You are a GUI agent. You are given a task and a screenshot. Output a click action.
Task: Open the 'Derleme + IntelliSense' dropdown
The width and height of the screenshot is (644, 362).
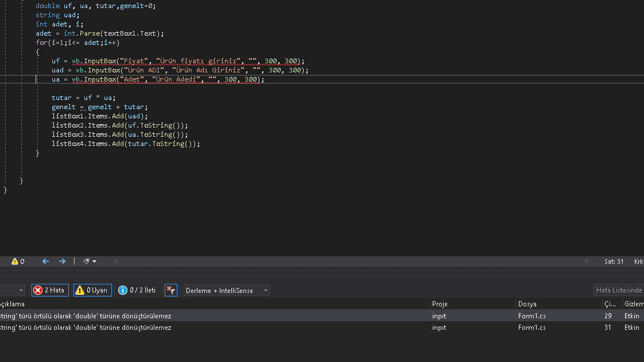(x=226, y=290)
